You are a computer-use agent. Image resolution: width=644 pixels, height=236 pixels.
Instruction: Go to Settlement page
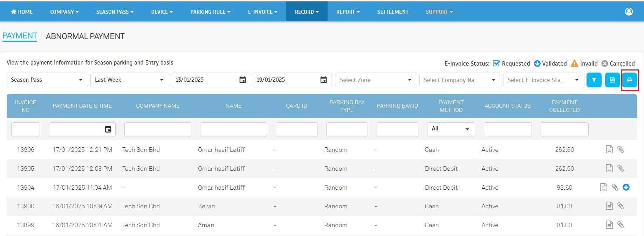tap(392, 12)
